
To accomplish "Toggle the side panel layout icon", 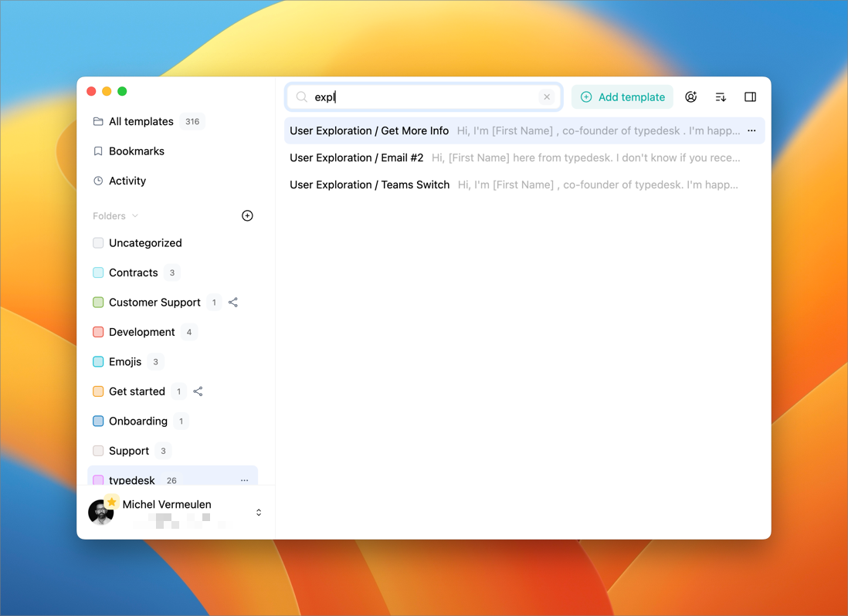I will tap(750, 97).
